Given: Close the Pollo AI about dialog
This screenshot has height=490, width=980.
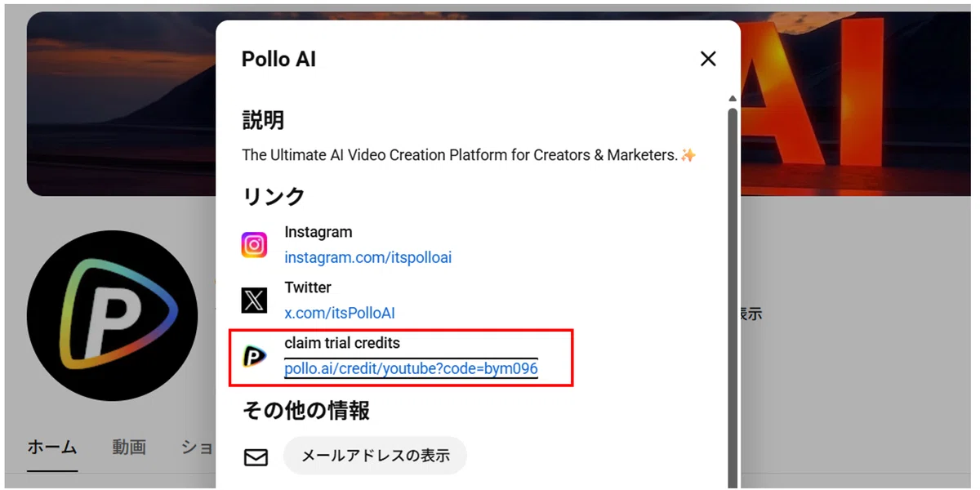Looking at the screenshot, I should (708, 59).
